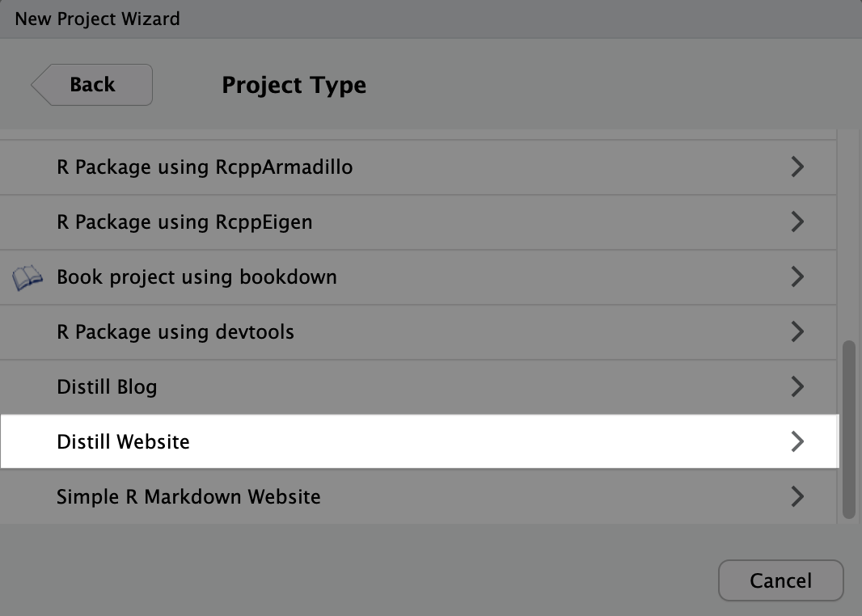Choose the Distill Blog project type
Viewport: 862px width, 616px height.
(x=107, y=386)
